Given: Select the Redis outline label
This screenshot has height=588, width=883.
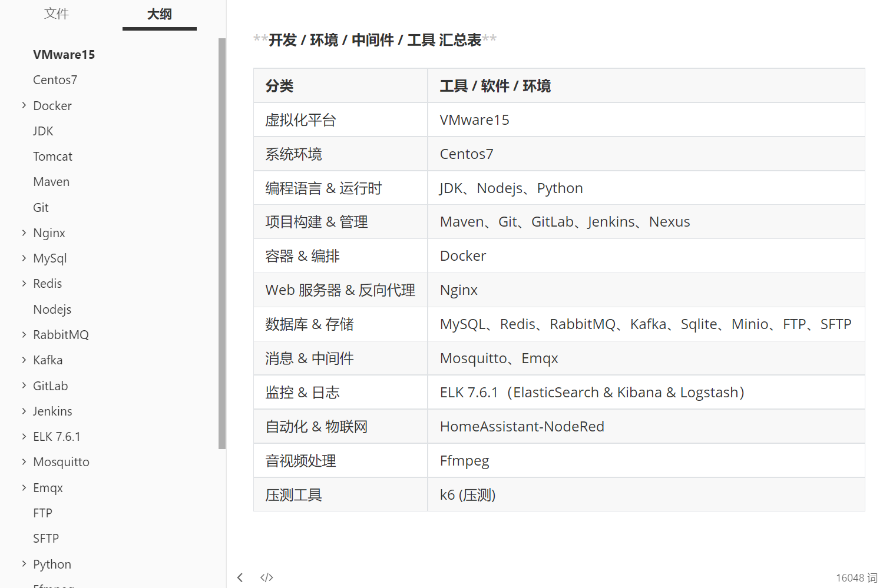Looking at the screenshot, I should coord(47,283).
